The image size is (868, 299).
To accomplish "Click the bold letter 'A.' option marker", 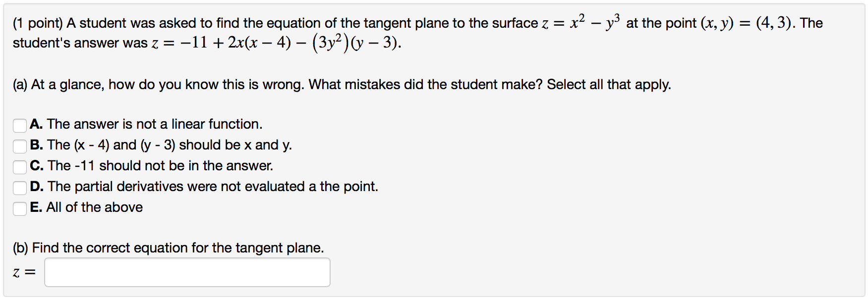I will click(x=36, y=124).
